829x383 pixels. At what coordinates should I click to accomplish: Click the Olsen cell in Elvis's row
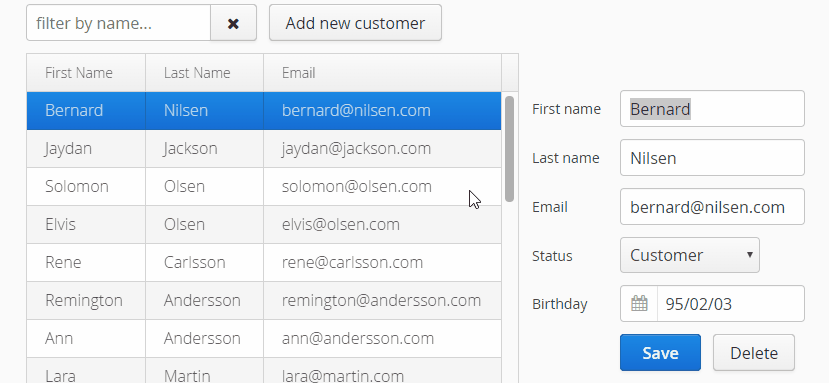pos(205,224)
